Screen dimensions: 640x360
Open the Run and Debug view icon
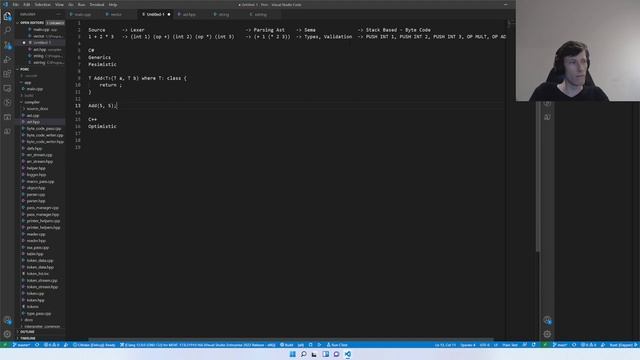tap(7, 60)
